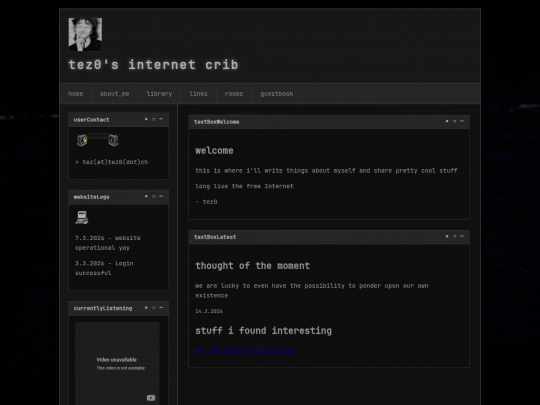Click the currentlyListening minimize dash icon
The width and height of the screenshot is (540, 405).
click(x=161, y=308)
